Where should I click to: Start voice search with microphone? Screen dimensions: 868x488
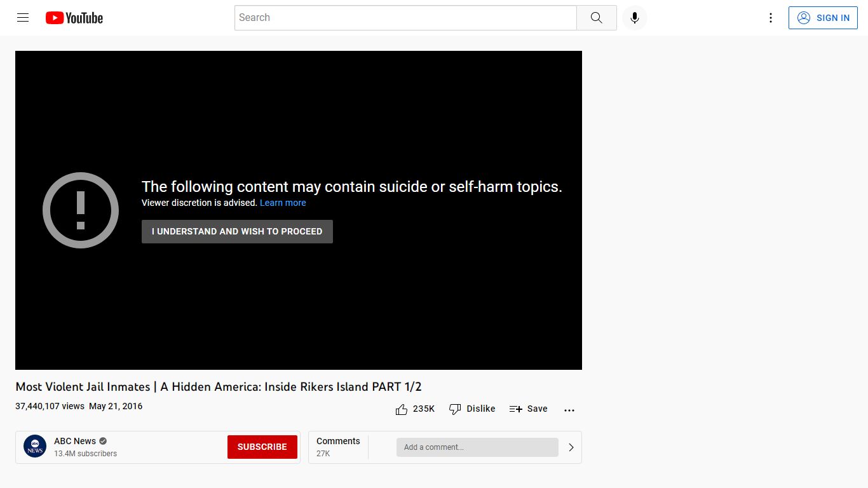[634, 18]
